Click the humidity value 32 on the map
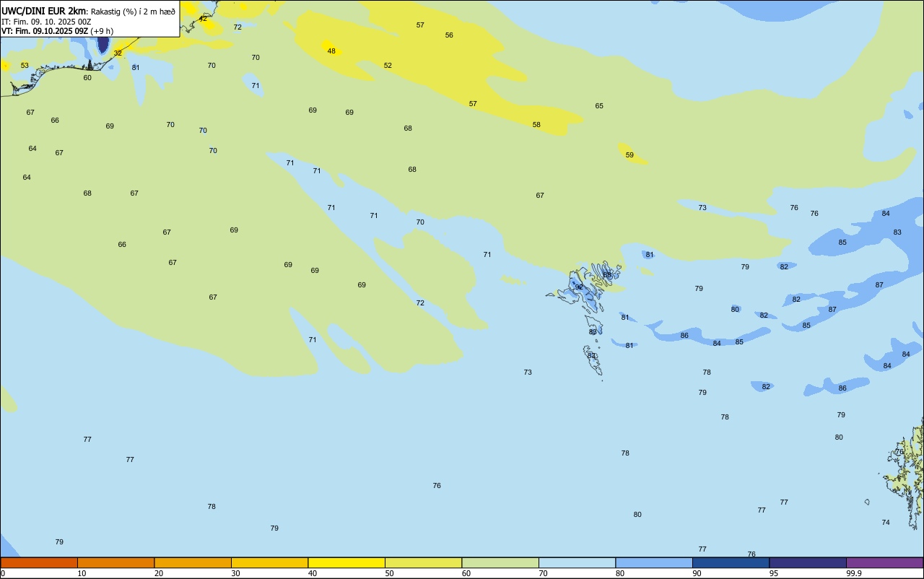 118,53
